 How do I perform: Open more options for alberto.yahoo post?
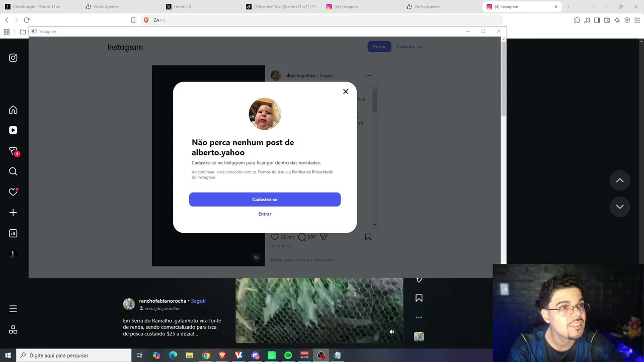pyautogui.click(x=368, y=75)
